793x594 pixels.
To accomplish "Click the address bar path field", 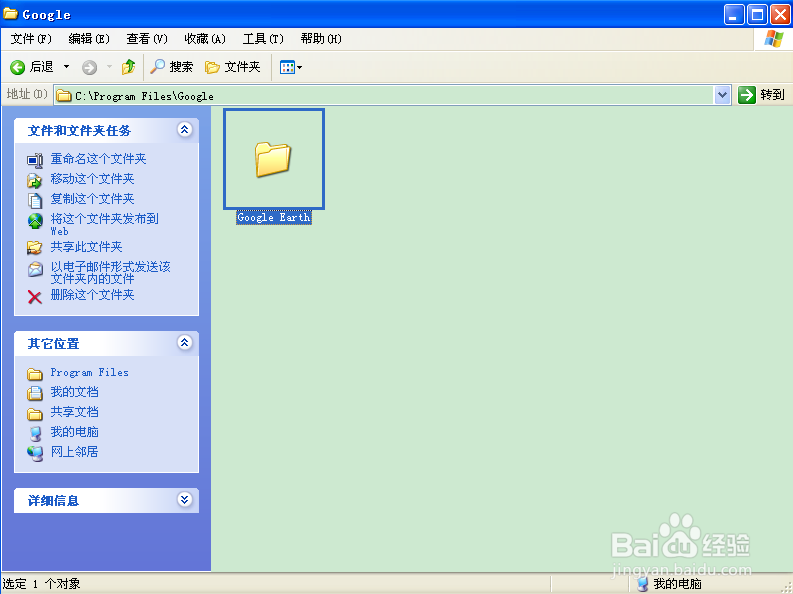I will coord(384,96).
